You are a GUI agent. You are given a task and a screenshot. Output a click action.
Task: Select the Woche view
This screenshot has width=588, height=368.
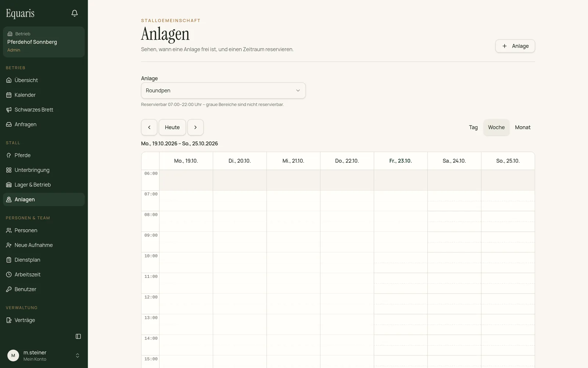[x=496, y=127]
